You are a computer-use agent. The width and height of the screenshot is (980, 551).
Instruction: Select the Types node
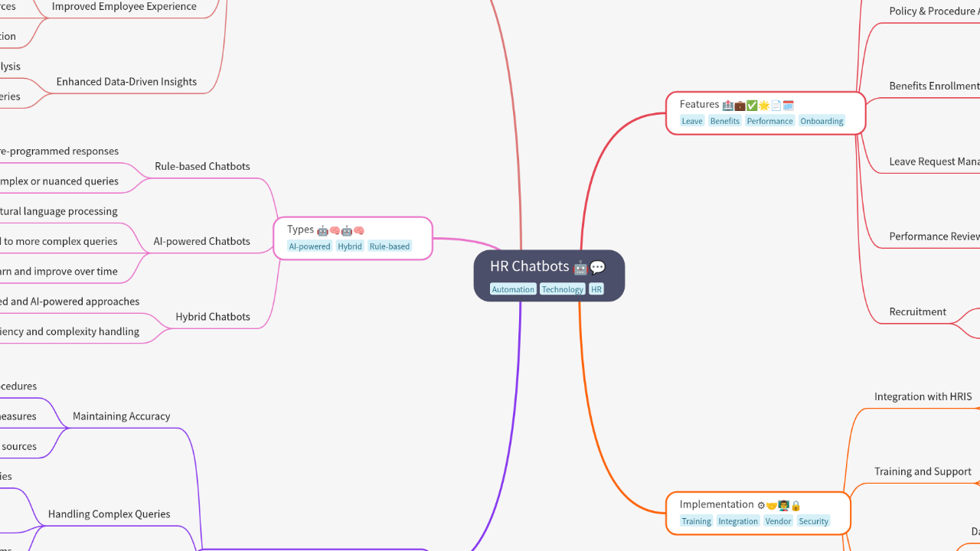tap(353, 238)
